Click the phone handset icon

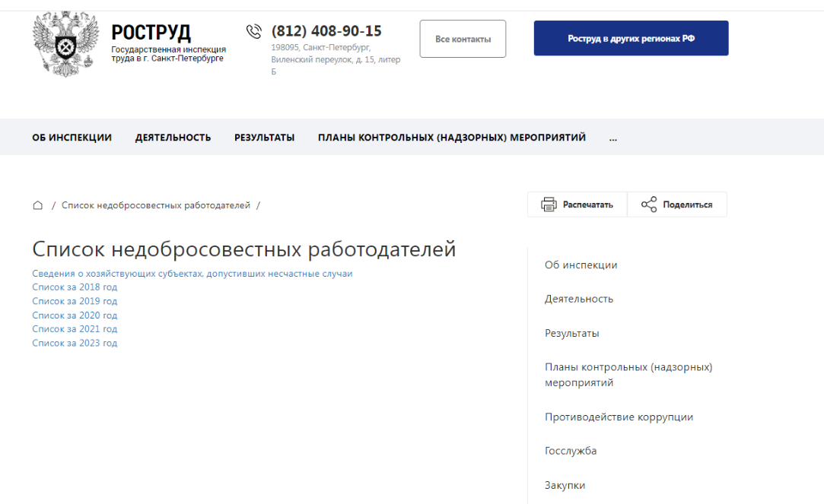[254, 31]
